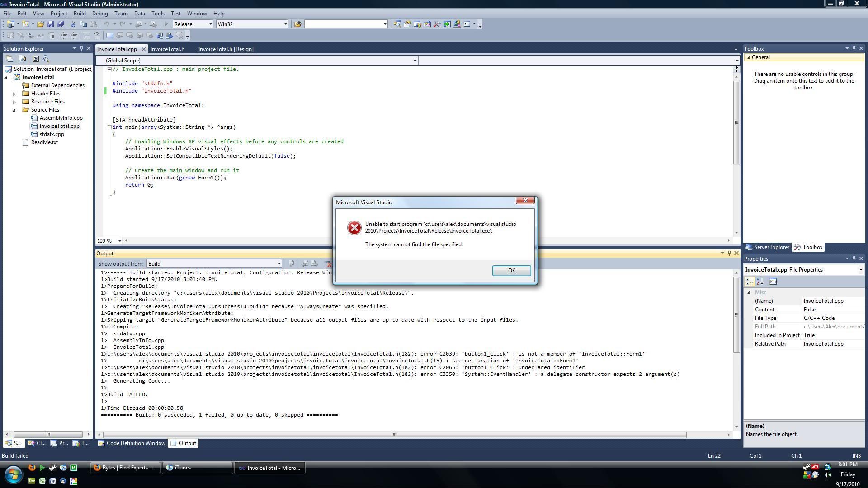
Task: Toggle auto-hide pin on Solution Explorer
Action: click(x=81, y=48)
